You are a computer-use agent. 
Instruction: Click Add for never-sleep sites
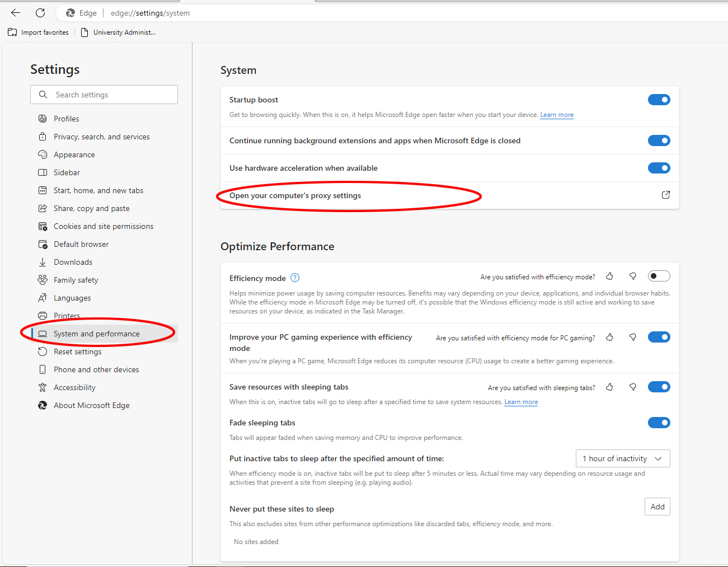point(657,507)
